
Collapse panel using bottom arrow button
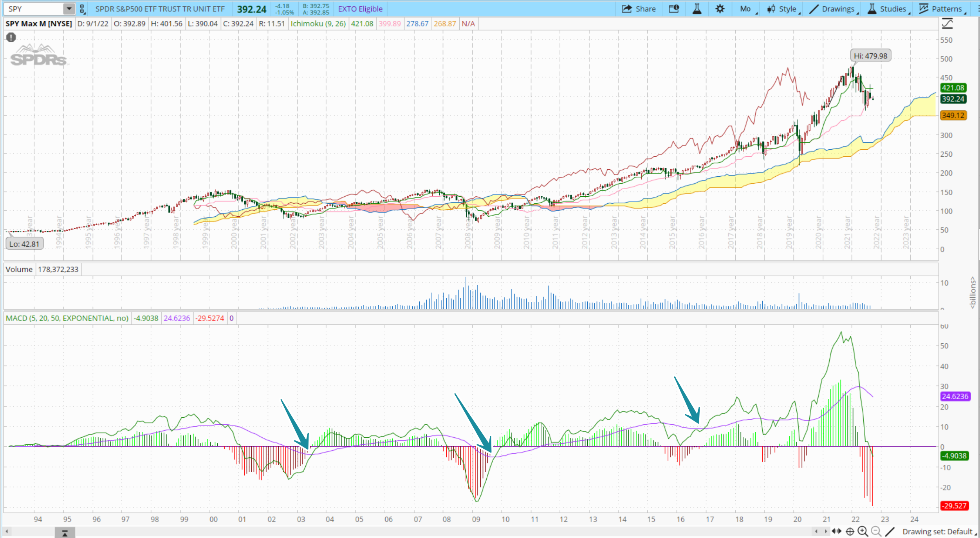pos(65,533)
